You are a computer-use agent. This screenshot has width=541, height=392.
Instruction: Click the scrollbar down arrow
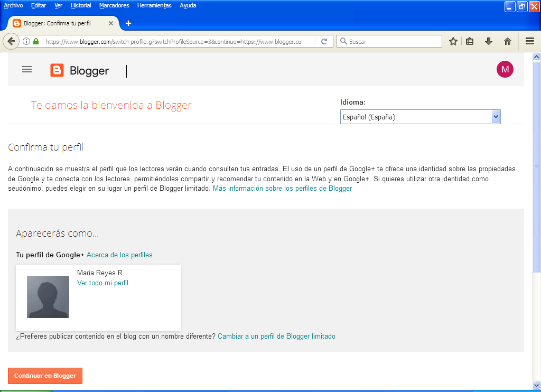pos(537,386)
